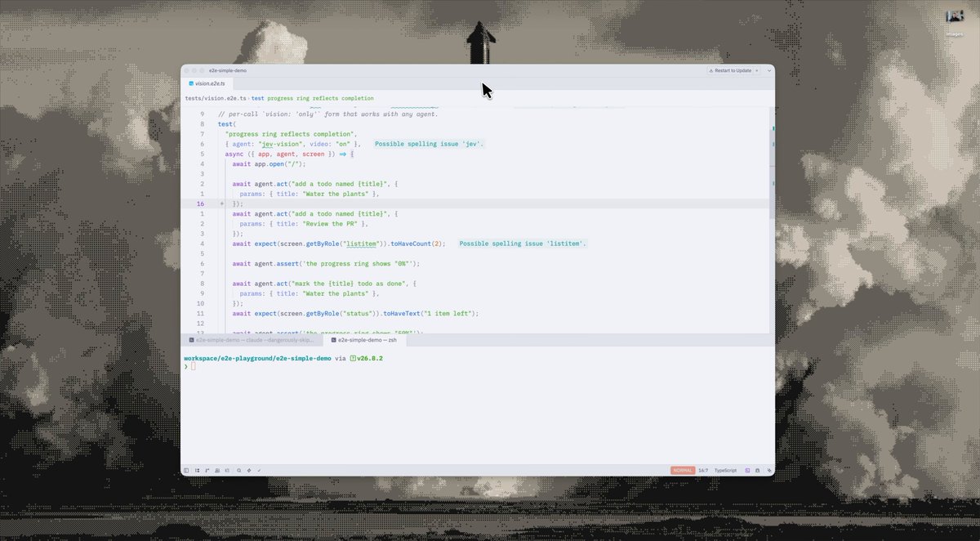This screenshot has height=541, width=980.
Task: Click the v26.8.2 version in terminal prompt
Action: [x=370, y=358]
